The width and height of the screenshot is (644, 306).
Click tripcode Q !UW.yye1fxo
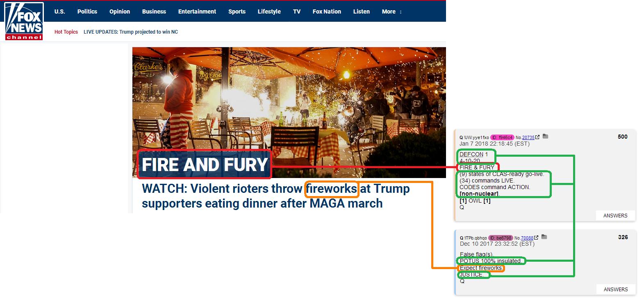[474, 137]
